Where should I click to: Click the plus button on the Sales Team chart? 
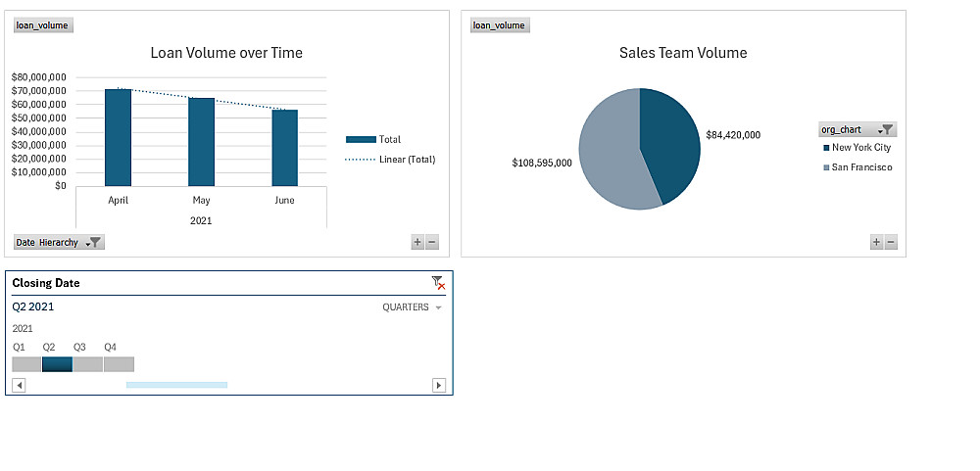click(876, 242)
